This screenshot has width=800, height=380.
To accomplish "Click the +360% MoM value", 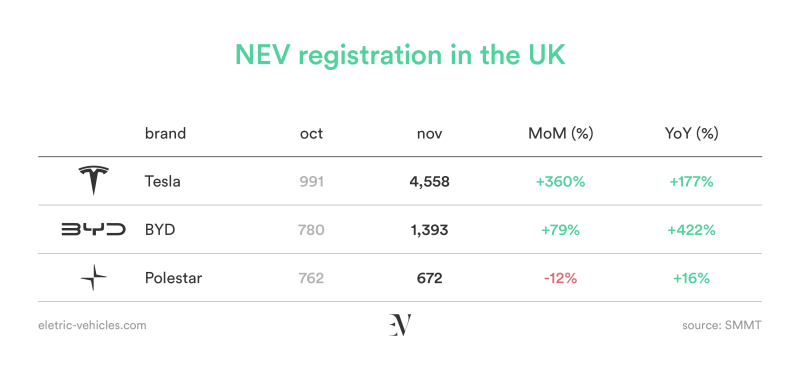I will pyautogui.click(x=560, y=181).
